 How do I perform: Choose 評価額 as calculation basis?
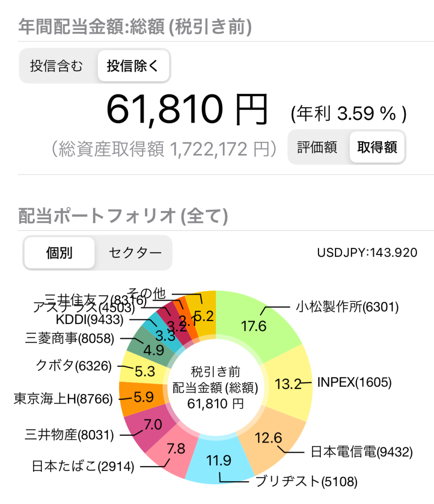click(317, 147)
